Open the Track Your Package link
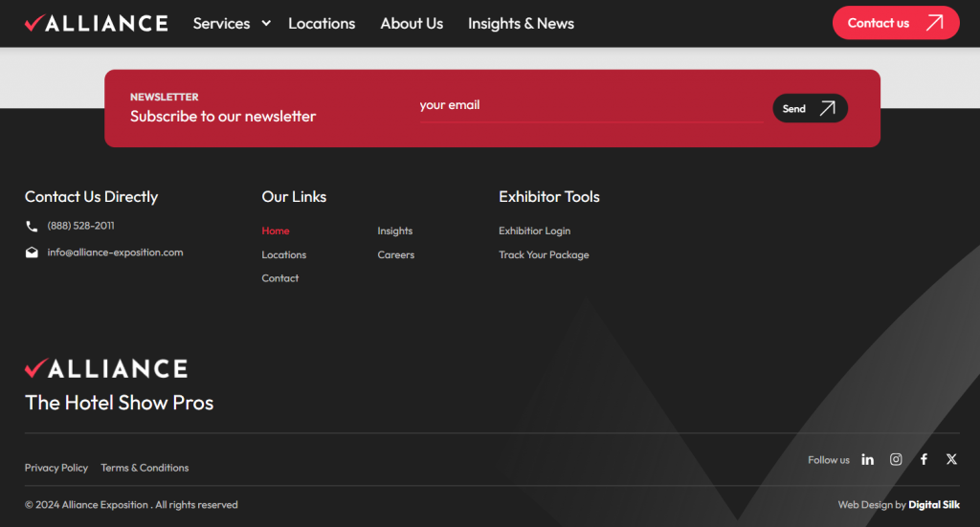The width and height of the screenshot is (980, 527). click(544, 254)
